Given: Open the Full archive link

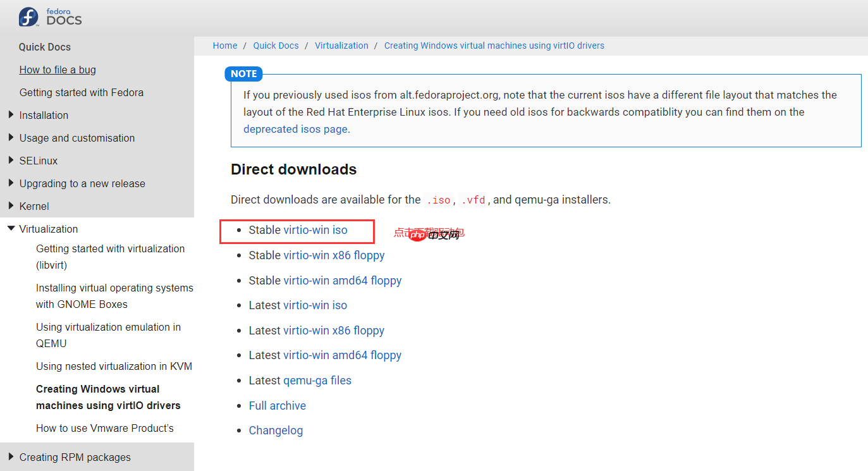Looking at the screenshot, I should [277, 406].
